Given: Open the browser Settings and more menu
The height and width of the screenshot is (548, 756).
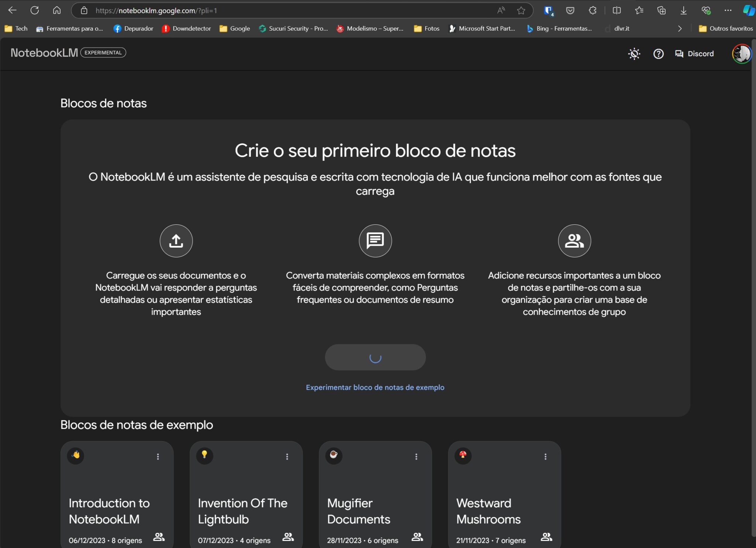Looking at the screenshot, I should click(728, 10).
